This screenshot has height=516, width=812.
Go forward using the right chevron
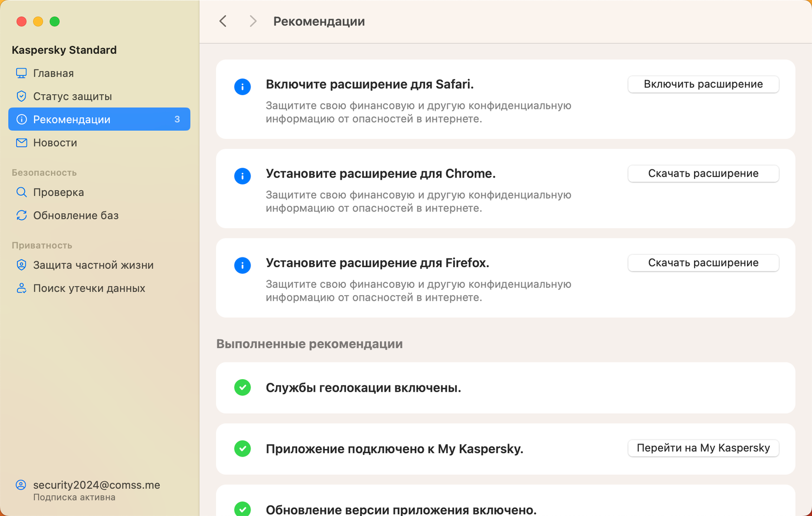(253, 21)
